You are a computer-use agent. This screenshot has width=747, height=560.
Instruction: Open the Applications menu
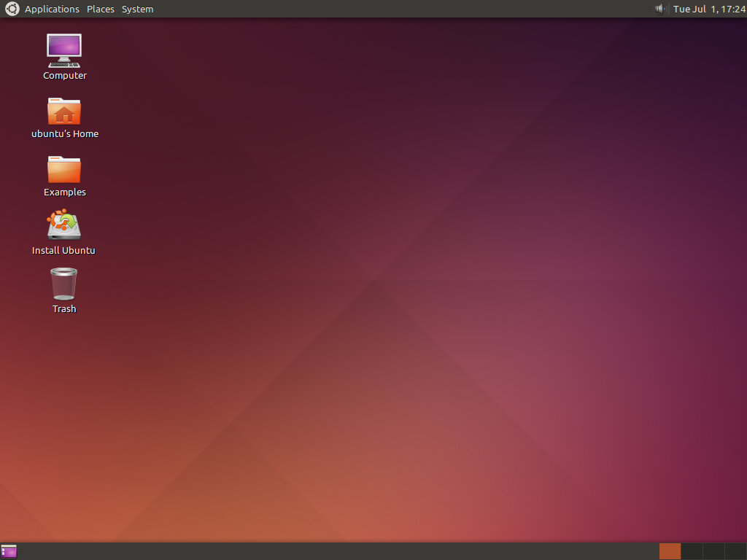click(52, 9)
